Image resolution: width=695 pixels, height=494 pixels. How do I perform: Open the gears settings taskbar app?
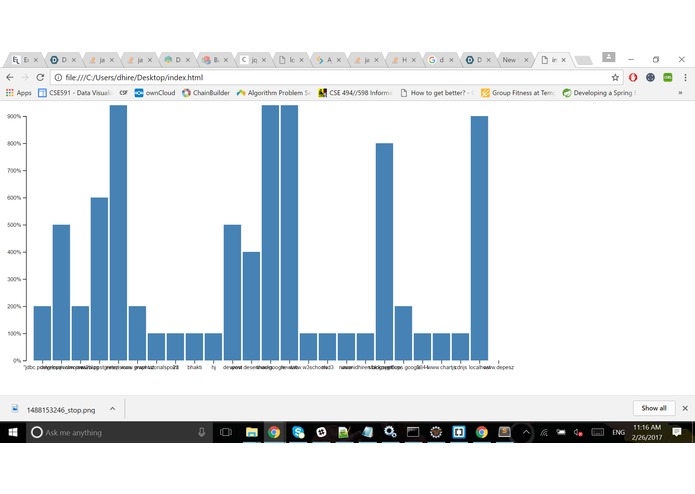390,431
